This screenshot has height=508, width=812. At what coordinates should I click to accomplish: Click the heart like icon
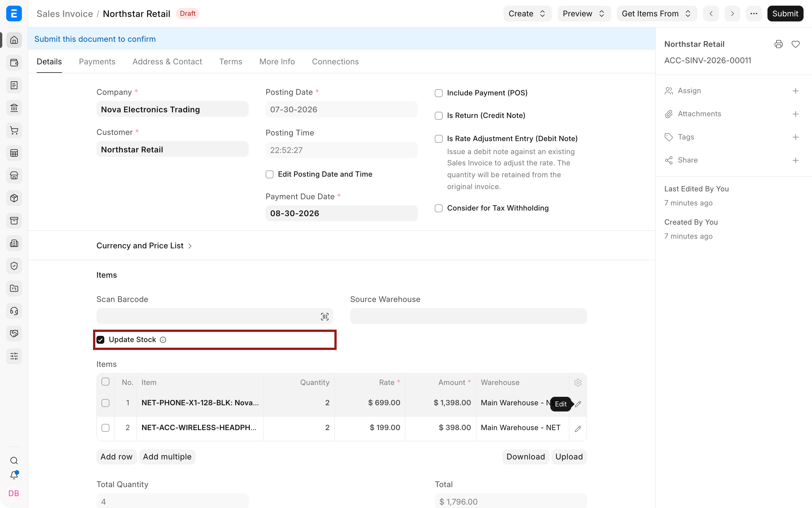pyautogui.click(x=796, y=44)
